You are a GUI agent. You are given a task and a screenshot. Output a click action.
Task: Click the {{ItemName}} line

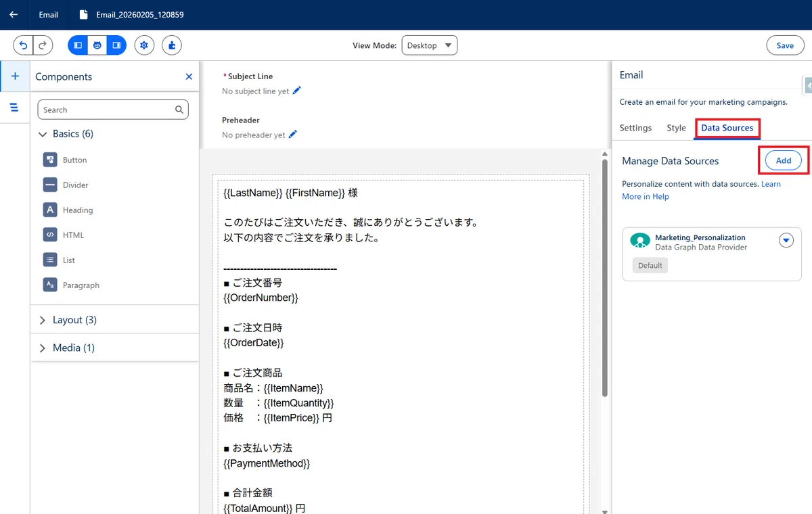tap(273, 388)
